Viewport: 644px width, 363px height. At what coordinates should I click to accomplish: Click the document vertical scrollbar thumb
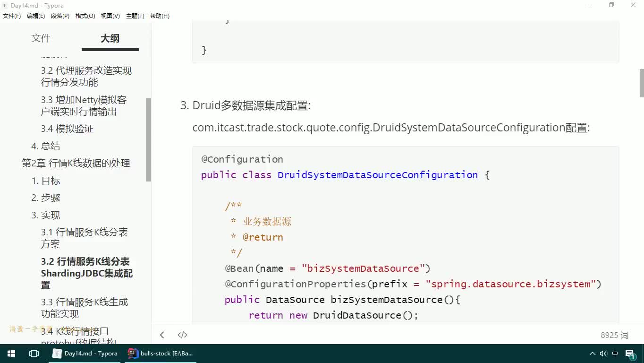click(642, 83)
